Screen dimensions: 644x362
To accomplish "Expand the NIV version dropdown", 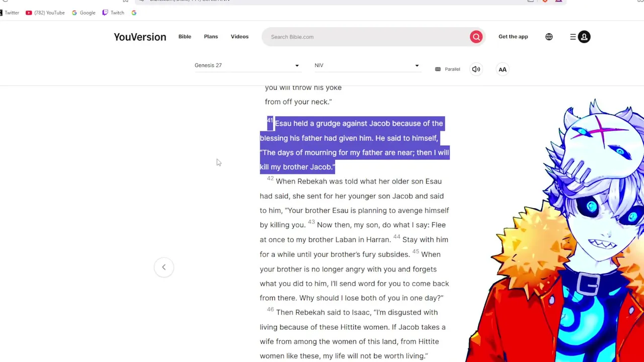I will tap(367, 65).
